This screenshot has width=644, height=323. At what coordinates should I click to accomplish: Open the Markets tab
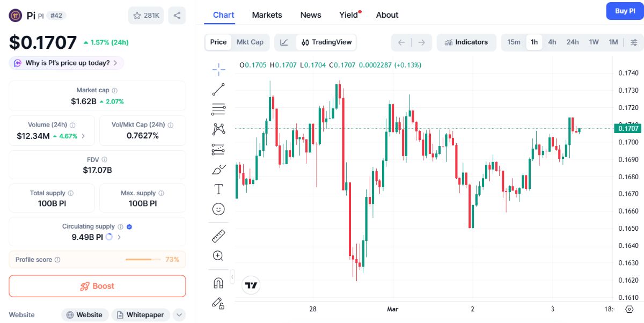[x=267, y=15]
